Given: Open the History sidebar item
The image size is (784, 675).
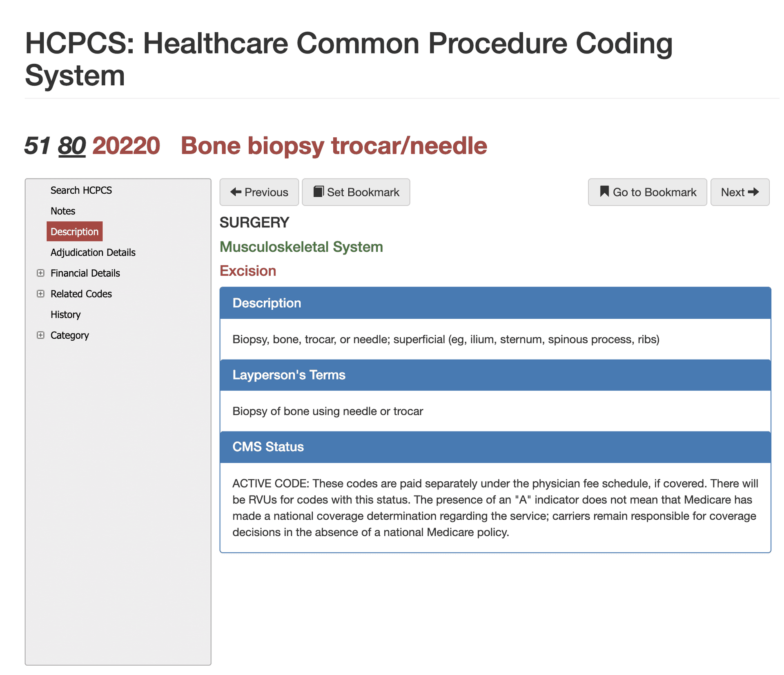Looking at the screenshot, I should pyautogui.click(x=65, y=315).
